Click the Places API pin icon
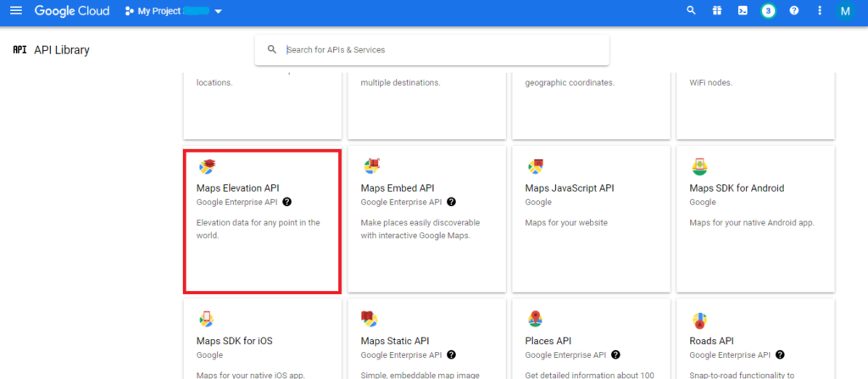Viewport: 868px width, 379px height. coord(536,319)
